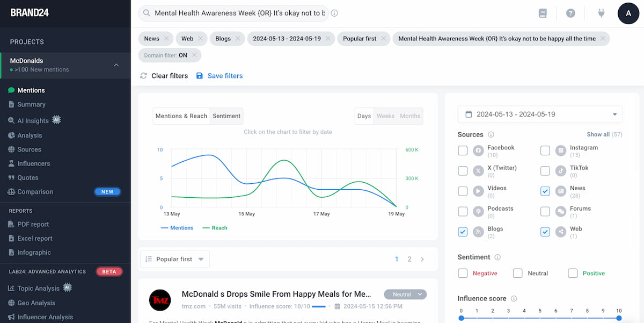Uncheck the News source filter
This screenshot has width=644, height=323.
coord(545,191)
